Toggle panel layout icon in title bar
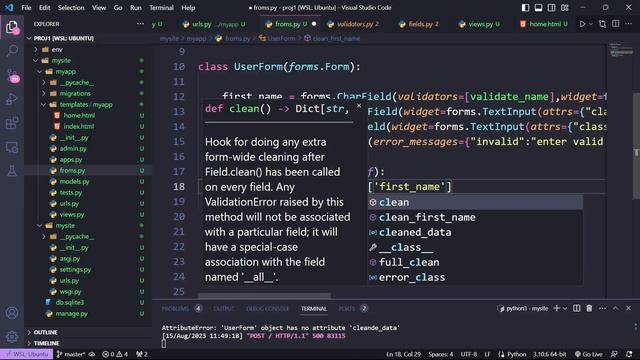640x360 pixels. coord(538,8)
